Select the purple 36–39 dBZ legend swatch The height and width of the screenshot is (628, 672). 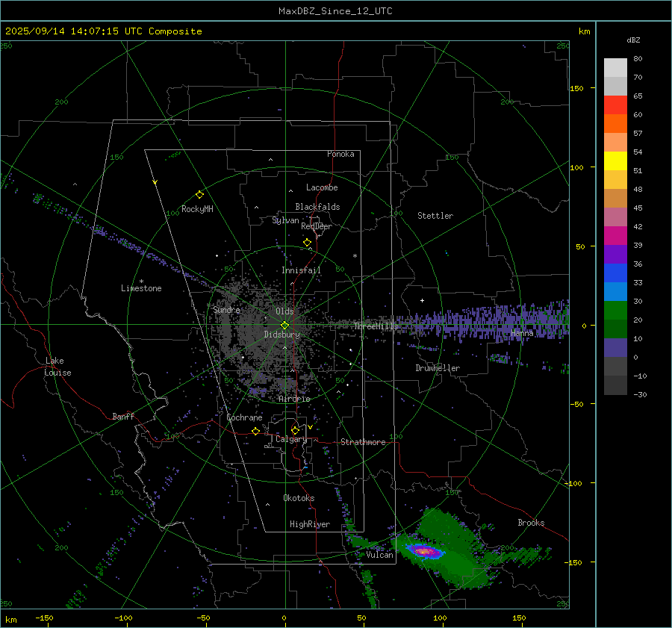click(615, 255)
